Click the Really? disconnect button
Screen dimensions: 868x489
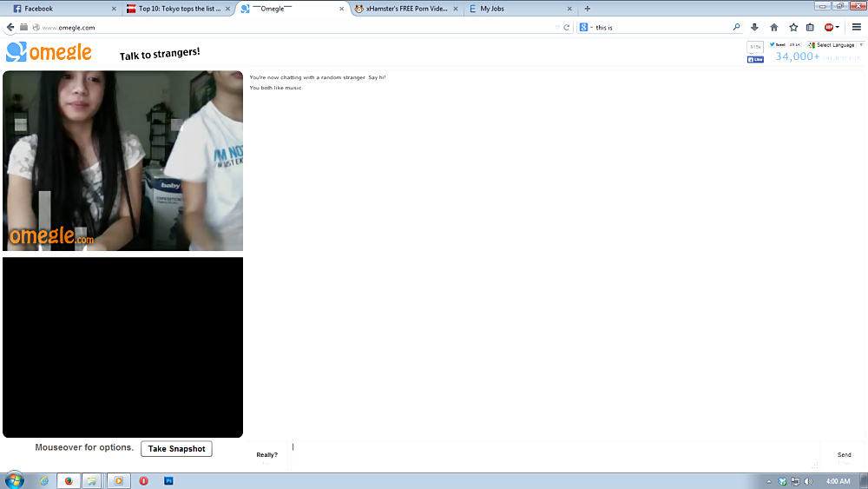266,456
